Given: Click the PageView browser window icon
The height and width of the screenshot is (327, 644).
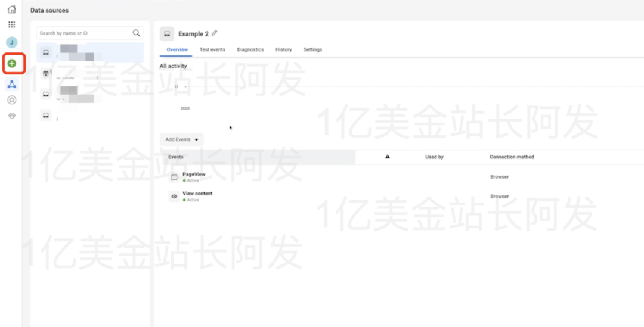Looking at the screenshot, I should 174,177.
